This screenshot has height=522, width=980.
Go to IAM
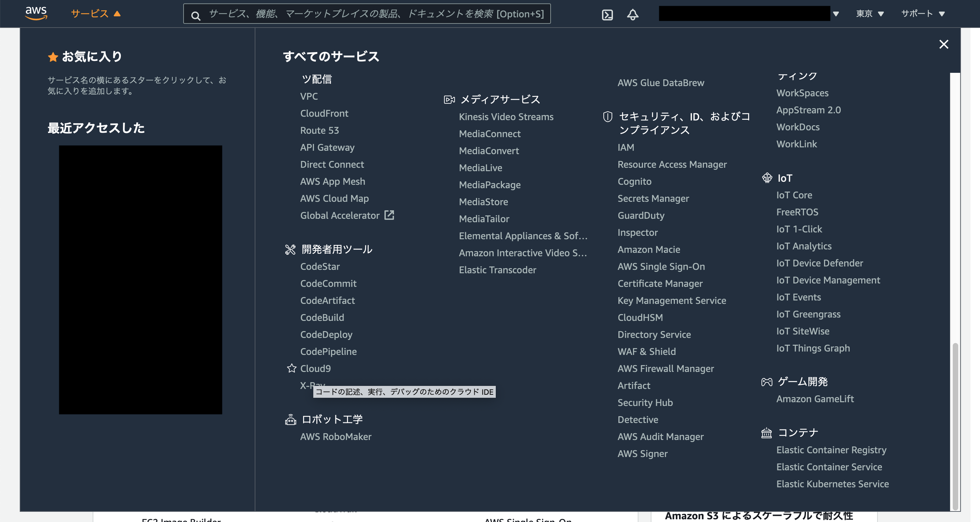pyautogui.click(x=626, y=147)
